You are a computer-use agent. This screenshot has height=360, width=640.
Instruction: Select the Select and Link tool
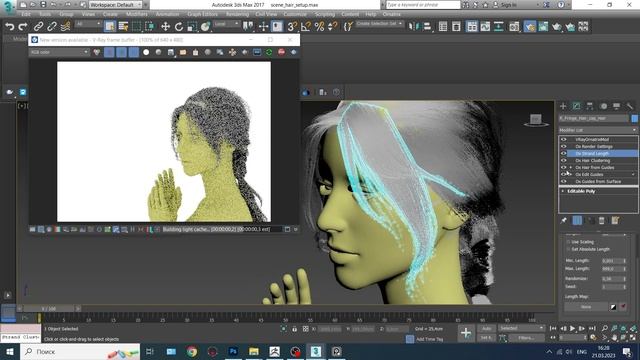pos(38,27)
